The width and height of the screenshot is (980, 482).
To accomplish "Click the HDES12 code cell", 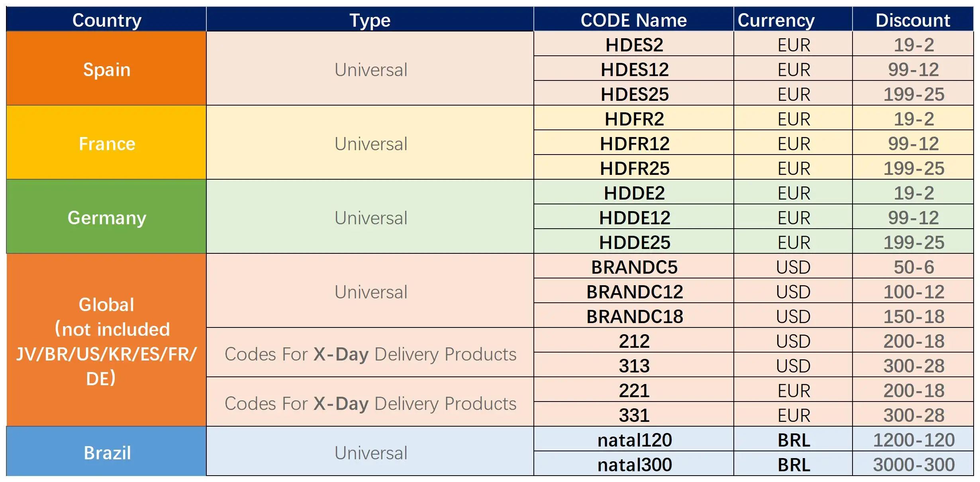I will pyautogui.click(x=634, y=69).
